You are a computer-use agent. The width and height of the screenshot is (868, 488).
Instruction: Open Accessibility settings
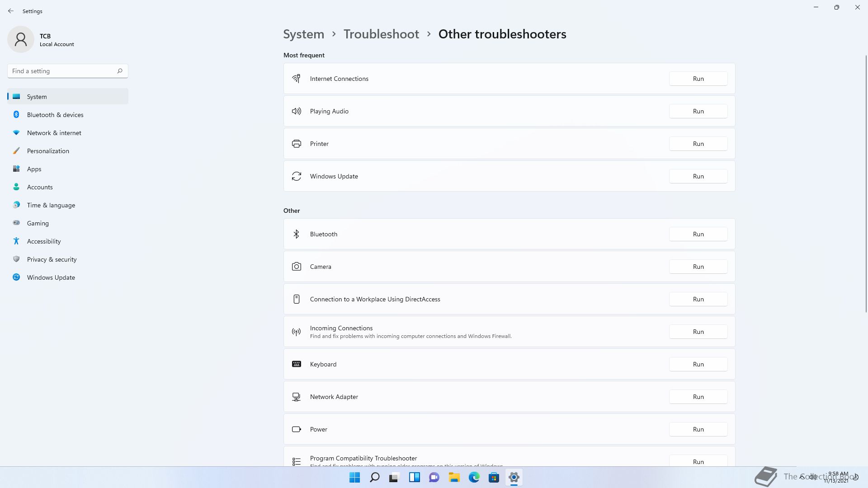click(x=68, y=241)
